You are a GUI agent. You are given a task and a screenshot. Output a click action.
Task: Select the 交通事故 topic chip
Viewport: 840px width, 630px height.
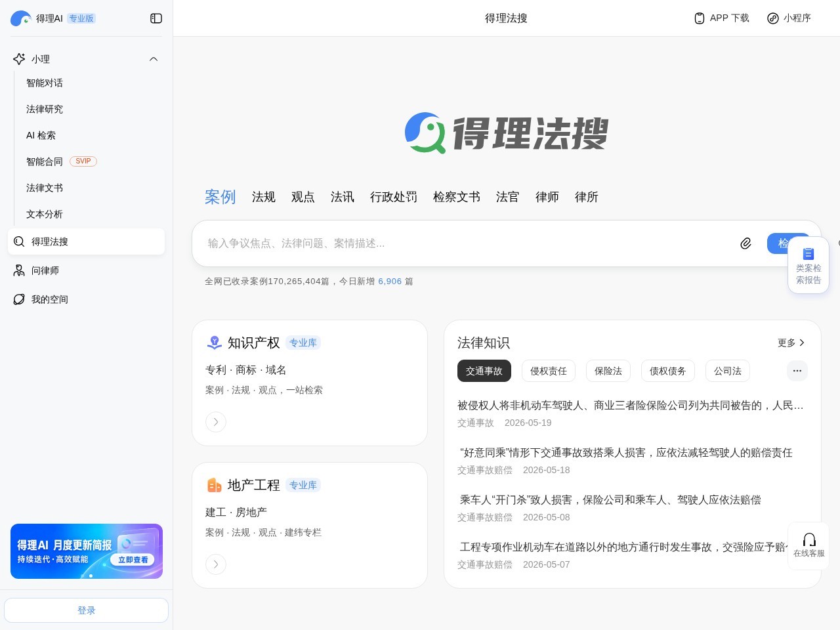(484, 371)
